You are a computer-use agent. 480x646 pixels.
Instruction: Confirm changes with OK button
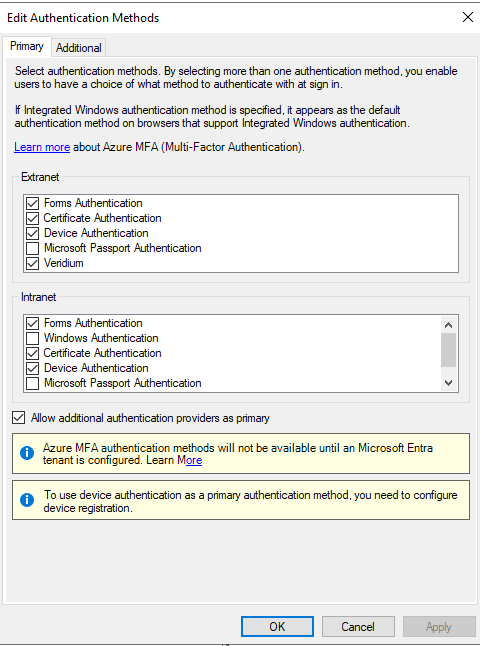(x=277, y=627)
